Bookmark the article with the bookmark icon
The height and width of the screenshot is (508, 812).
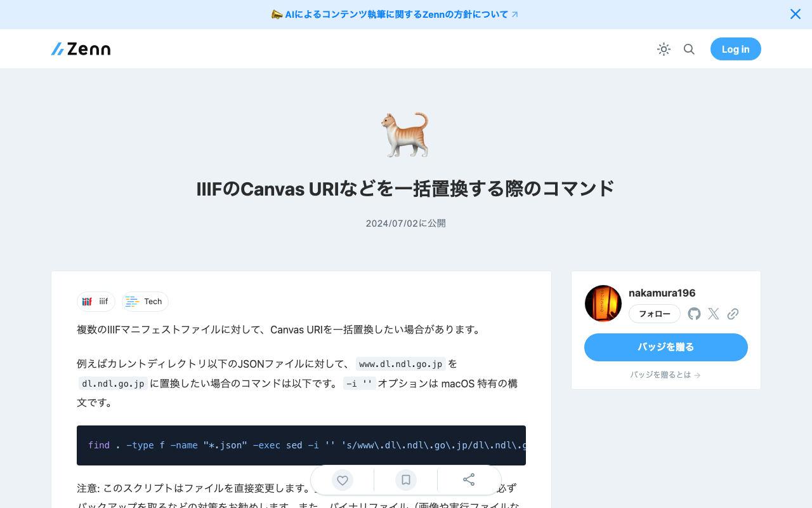(x=405, y=480)
